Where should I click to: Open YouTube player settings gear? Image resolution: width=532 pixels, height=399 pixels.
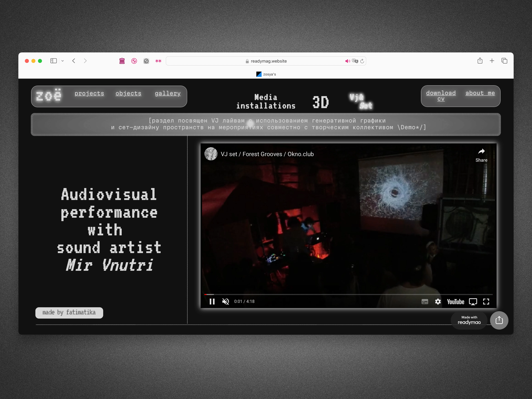(x=438, y=302)
